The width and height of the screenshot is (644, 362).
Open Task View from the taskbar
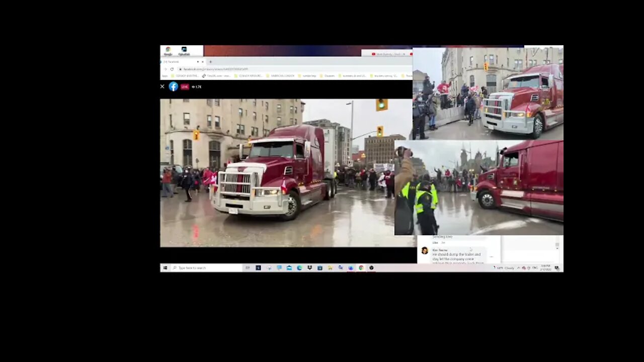248,268
